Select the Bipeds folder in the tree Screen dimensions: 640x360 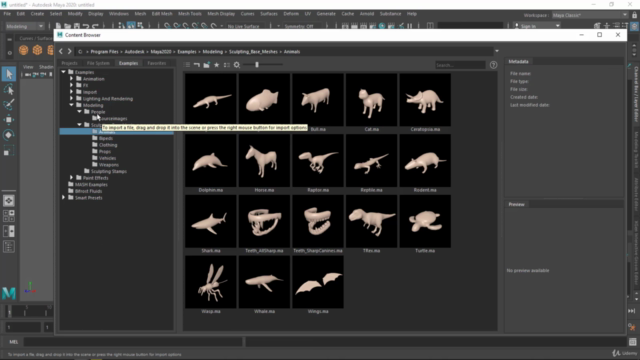click(x=106, y=138)
